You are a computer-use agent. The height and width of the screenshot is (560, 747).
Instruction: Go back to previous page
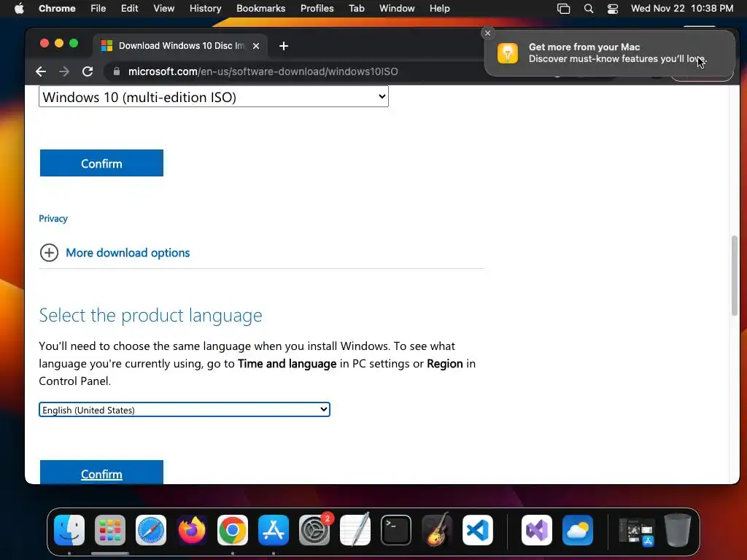click(41, 71)
